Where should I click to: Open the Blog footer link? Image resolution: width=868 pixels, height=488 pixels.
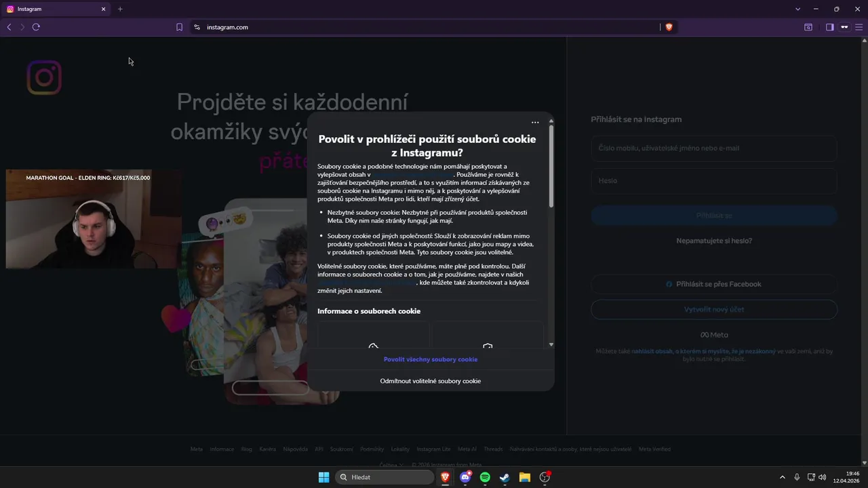click(x=247, y=449)
